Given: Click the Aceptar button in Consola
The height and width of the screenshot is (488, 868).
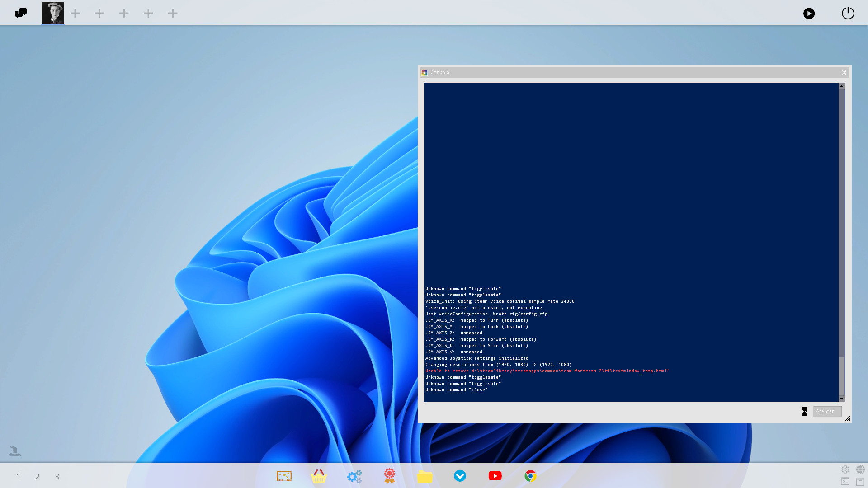Looking at the screenshot, I should (x=827, y=411).
